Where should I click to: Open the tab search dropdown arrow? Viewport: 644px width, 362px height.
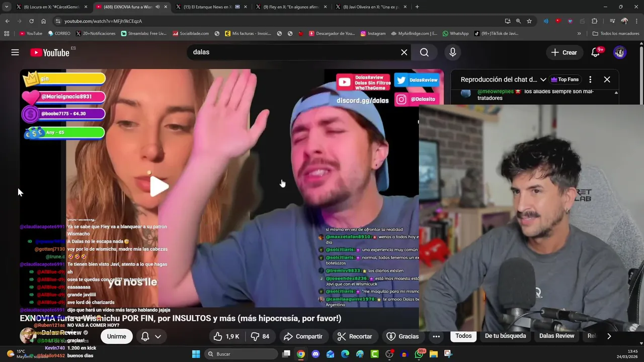pos(6,7)
